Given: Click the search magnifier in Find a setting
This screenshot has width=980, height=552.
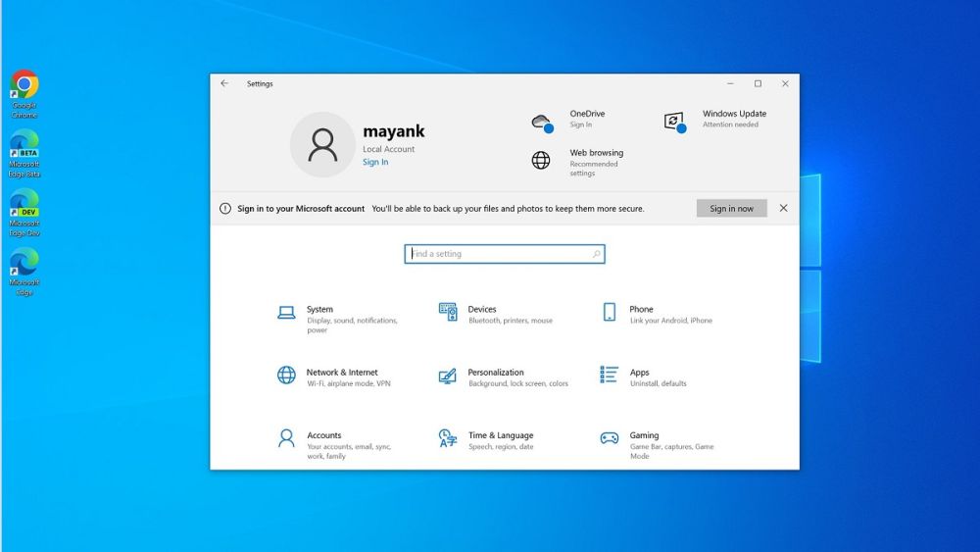Looking at the screenshot, I should coord(596,254).
